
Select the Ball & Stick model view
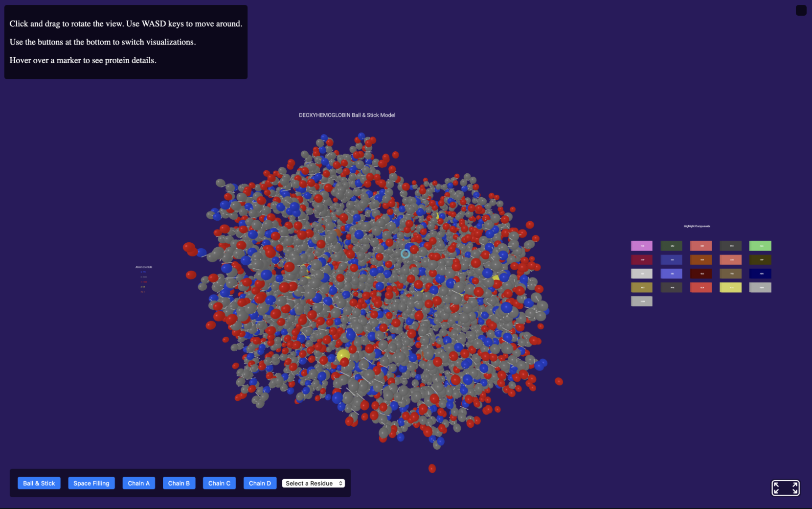(x=39, y=483)
